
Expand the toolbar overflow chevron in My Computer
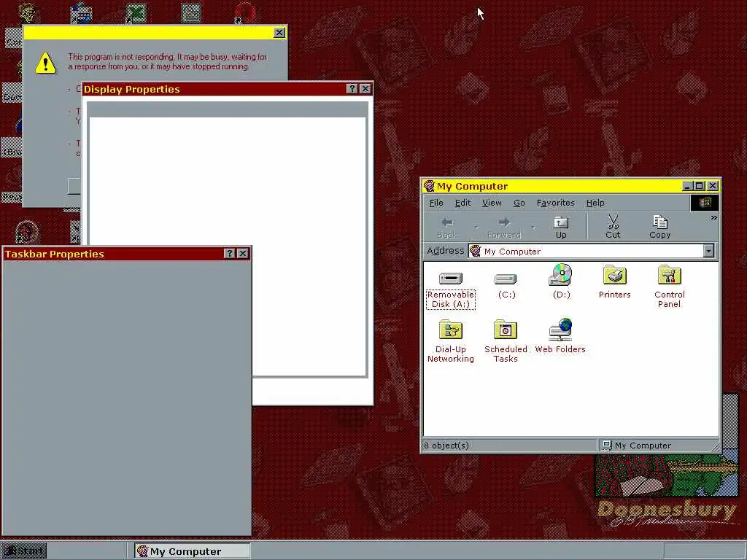(x=713, y=217)
